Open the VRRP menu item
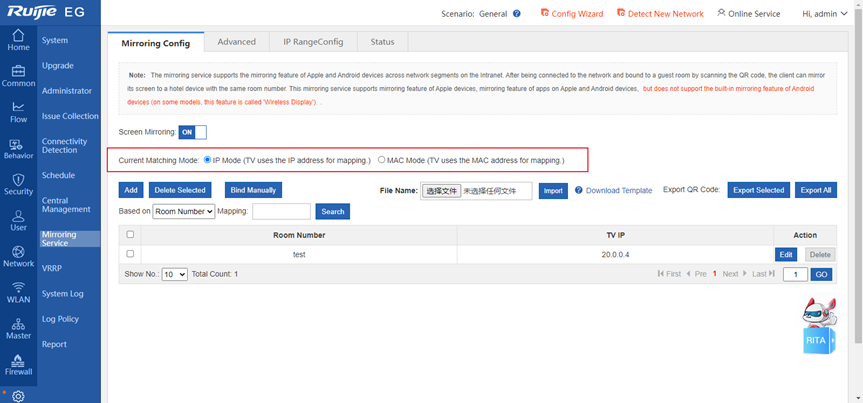 (52, 269)
